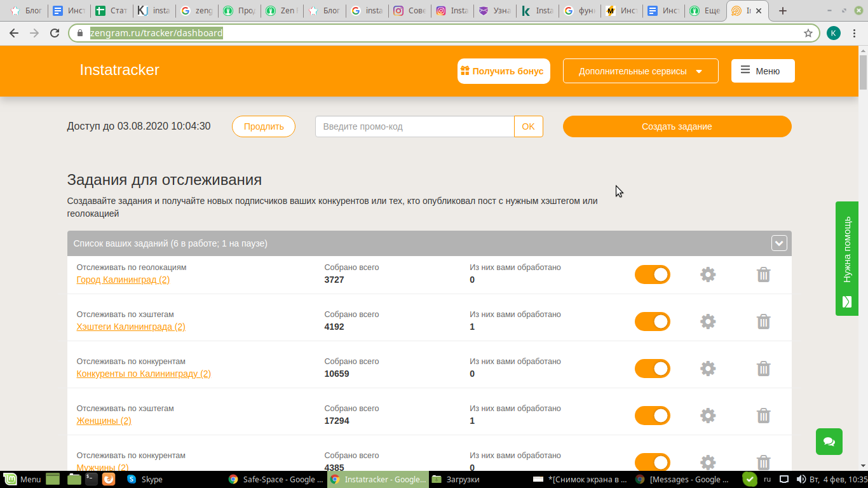Open the Хэштеги Калининграда (2) link
The width and height of the screenshot is (868, 488).
coord(131,327)
